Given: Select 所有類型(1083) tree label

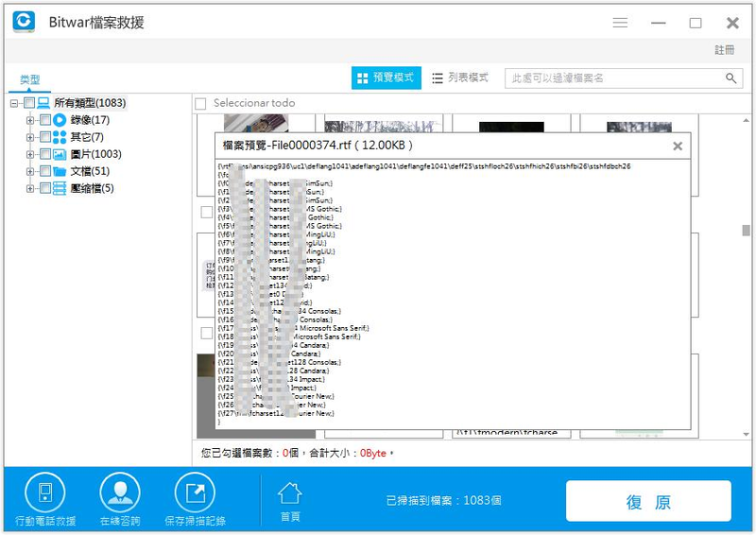Looking at the screenshot, I should tap(90, 103).
